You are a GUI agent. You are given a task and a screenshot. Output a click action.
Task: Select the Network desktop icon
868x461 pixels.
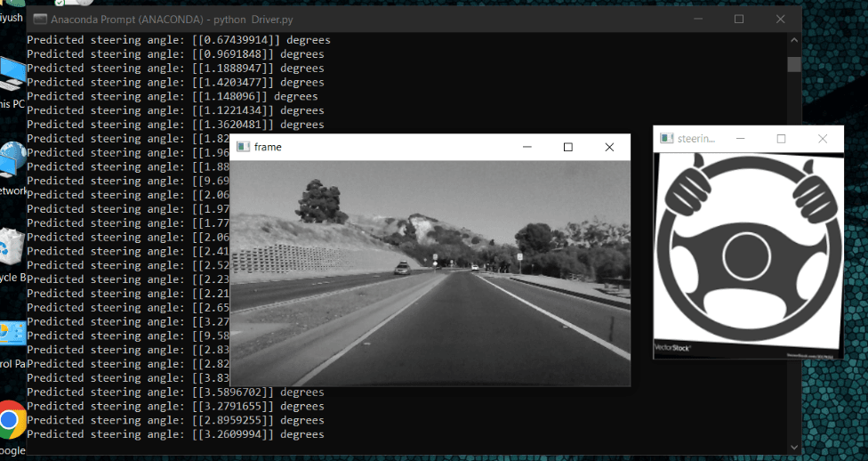pyautogui.click(x=12, y=161)
